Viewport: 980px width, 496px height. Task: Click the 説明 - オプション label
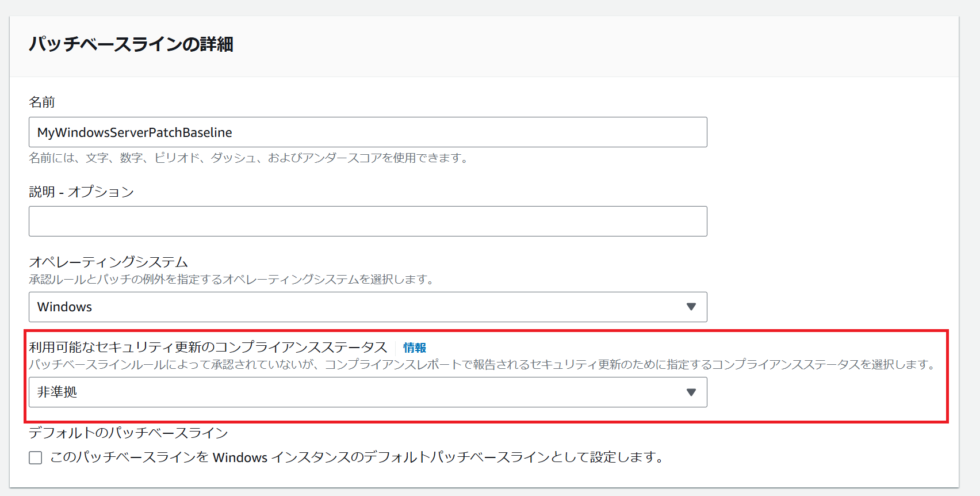pyautogui.click(x=82, y=192)
